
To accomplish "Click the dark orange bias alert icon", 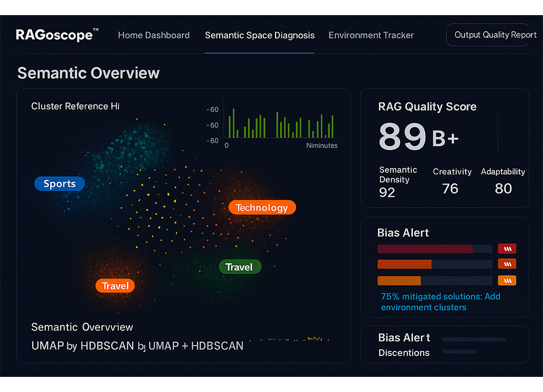I will (x=507, y=264).
